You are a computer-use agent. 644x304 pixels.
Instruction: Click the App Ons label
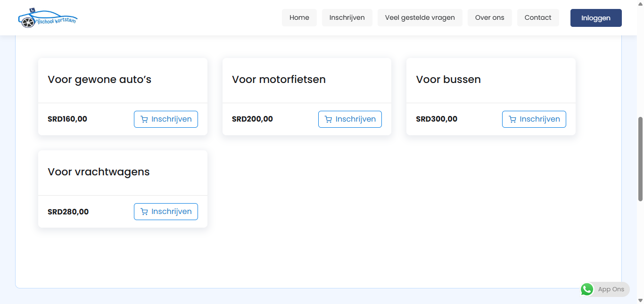coord(611,289)
